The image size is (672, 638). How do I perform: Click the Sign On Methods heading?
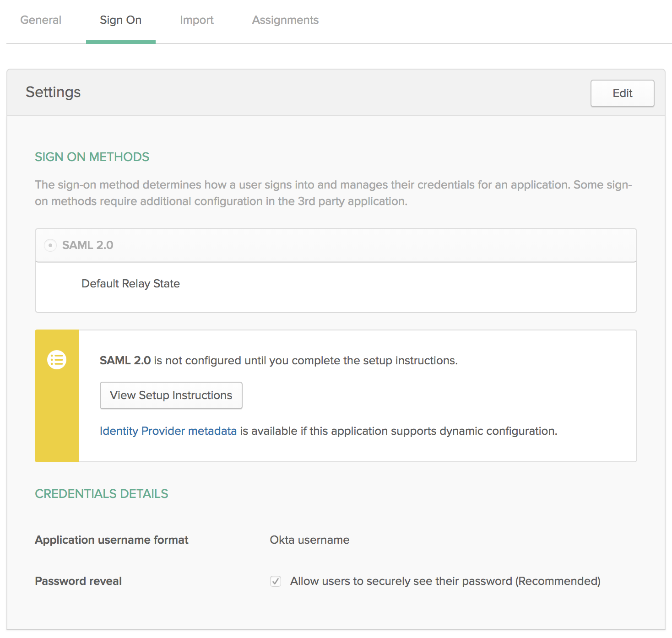92,157
